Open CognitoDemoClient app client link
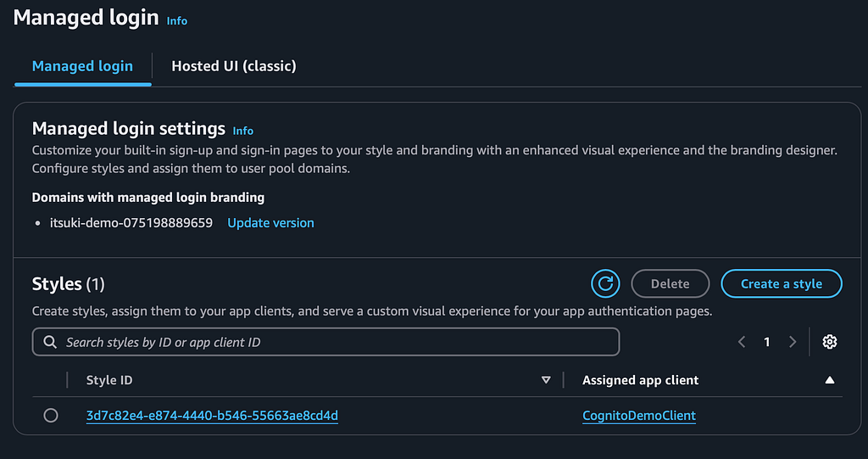The height and width of the screenshot is (459, 868). (639, 415)
